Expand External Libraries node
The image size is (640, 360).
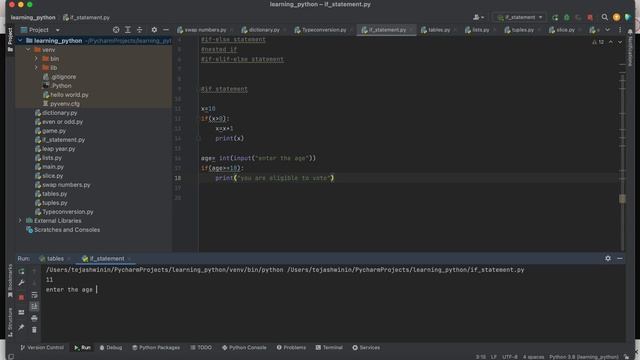click(x=20, y=220)
